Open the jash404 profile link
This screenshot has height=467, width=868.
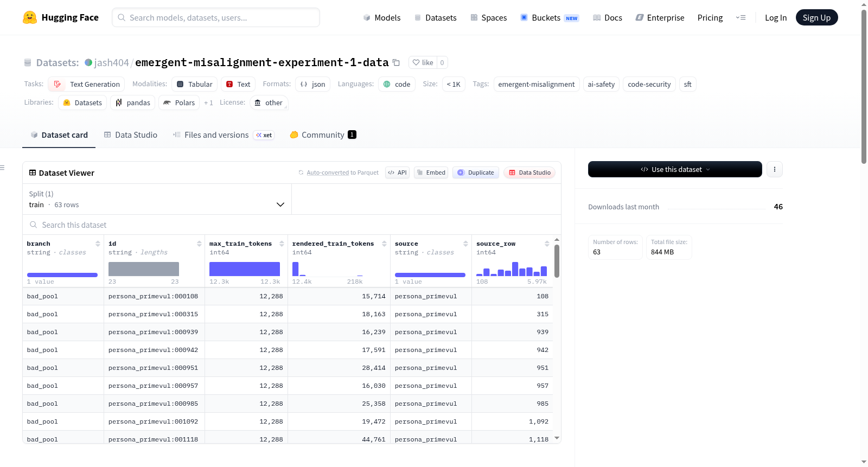click(x=111, y=62)
